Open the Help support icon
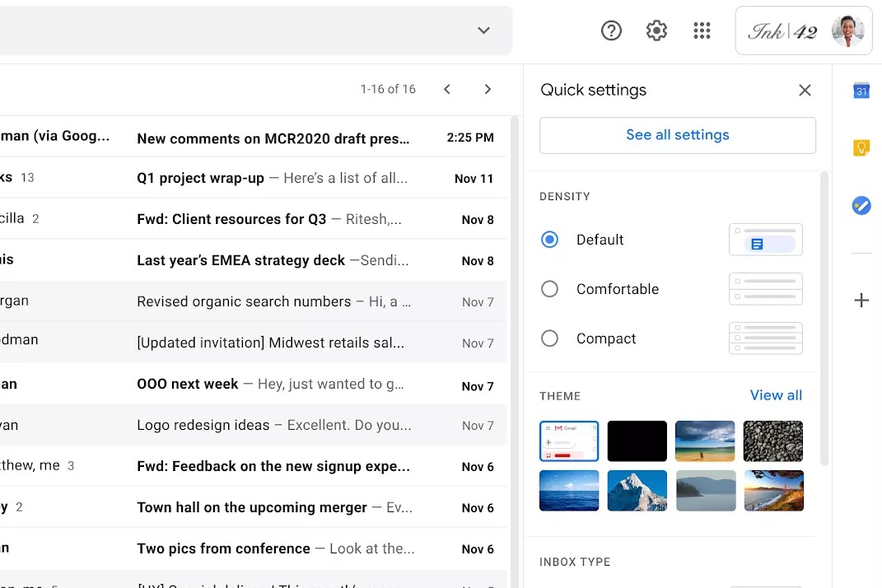 point(611,31)
